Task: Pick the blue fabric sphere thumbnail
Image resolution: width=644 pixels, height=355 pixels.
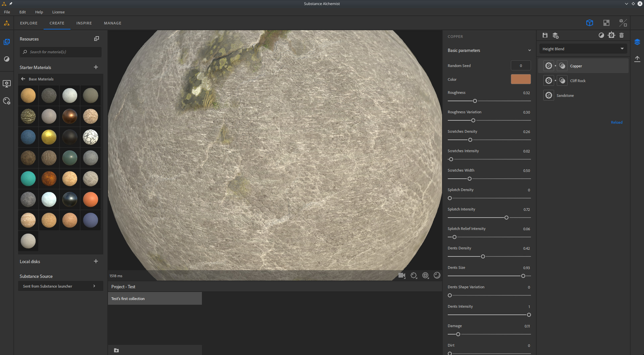Action: (28, 137)
